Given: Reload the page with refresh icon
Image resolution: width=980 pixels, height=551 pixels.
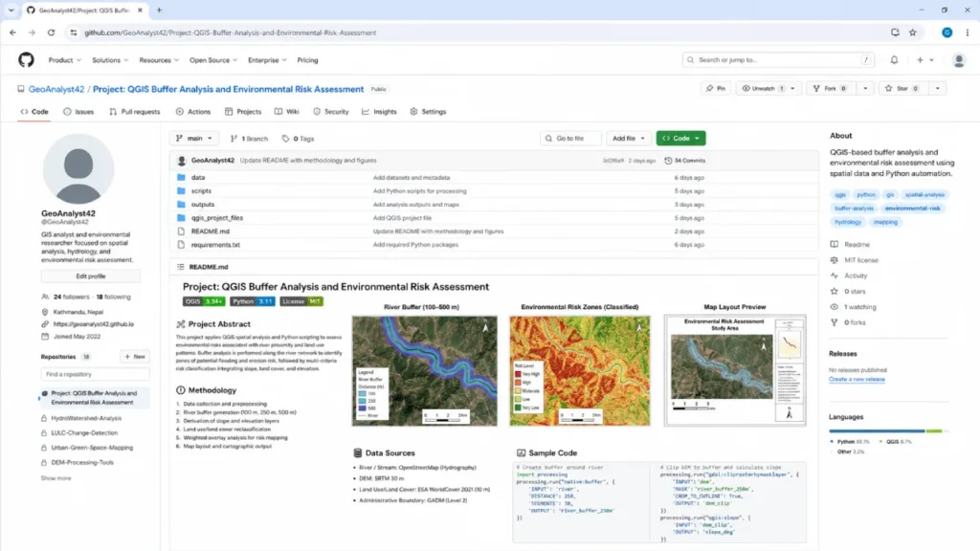Looking at the screenshot, I should pyautogui.click(x=51, y=33).
